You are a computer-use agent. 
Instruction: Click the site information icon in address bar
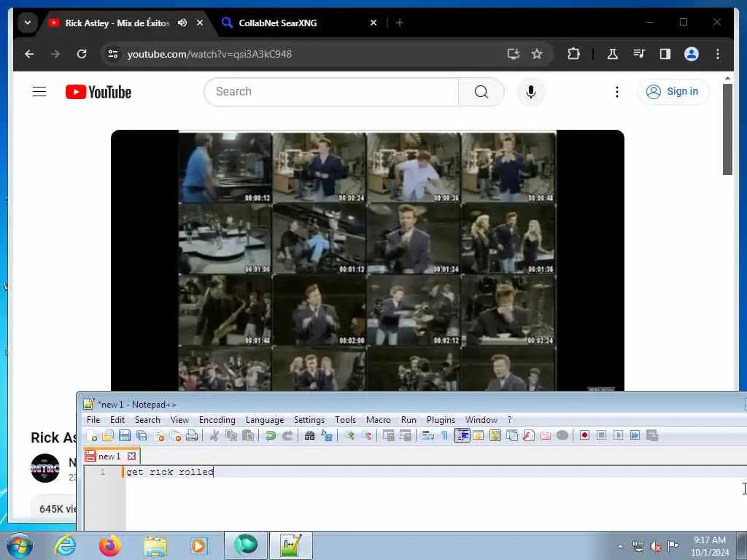[x=113, y=54]
